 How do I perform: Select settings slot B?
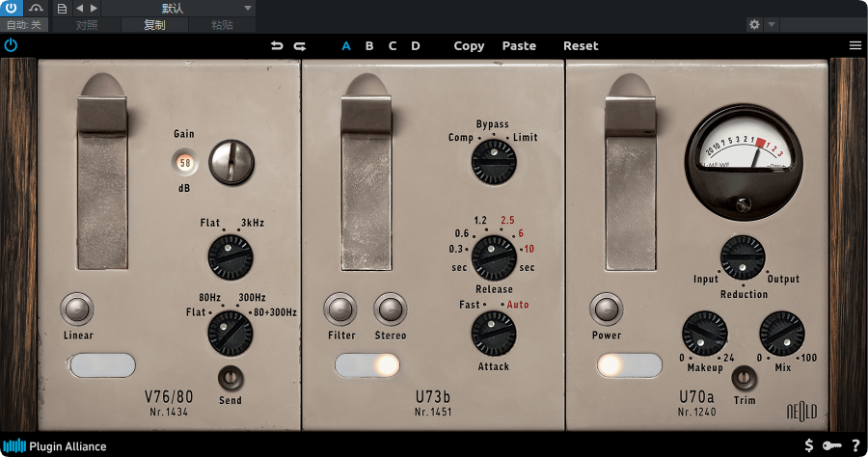tap(369, 46)
